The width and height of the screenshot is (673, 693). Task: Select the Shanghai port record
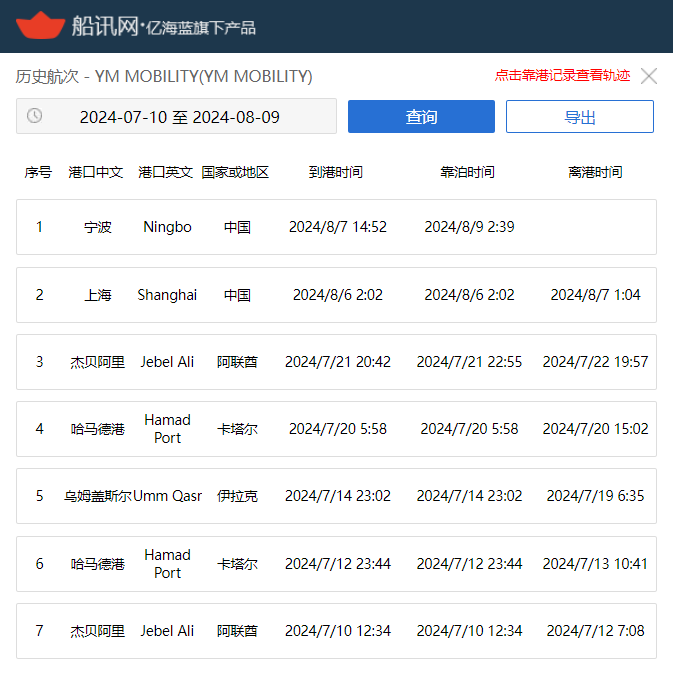167,295
